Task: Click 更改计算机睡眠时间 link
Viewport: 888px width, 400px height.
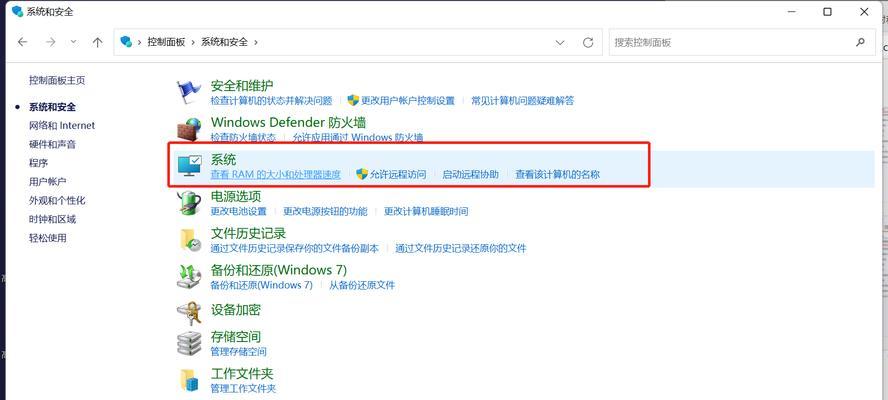Action: pyautogui.click(x=426, y=211)
